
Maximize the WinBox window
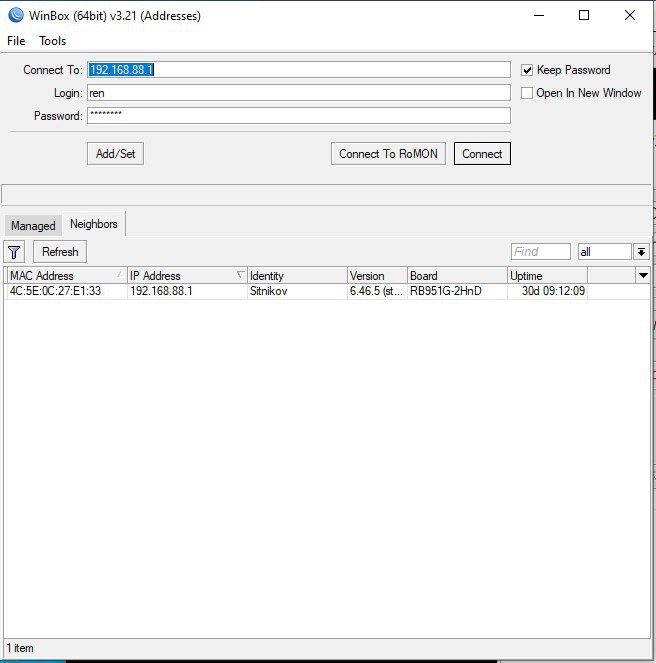tap(584, 16)
